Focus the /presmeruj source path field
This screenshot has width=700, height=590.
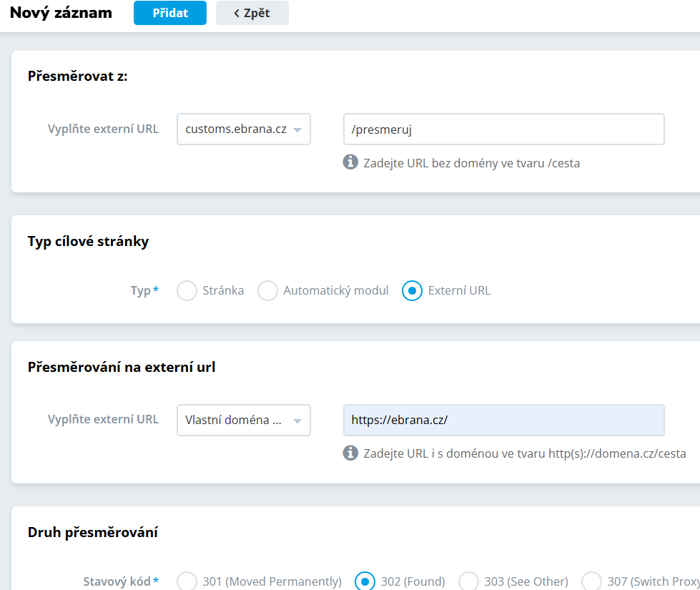[x=503, y=129]
